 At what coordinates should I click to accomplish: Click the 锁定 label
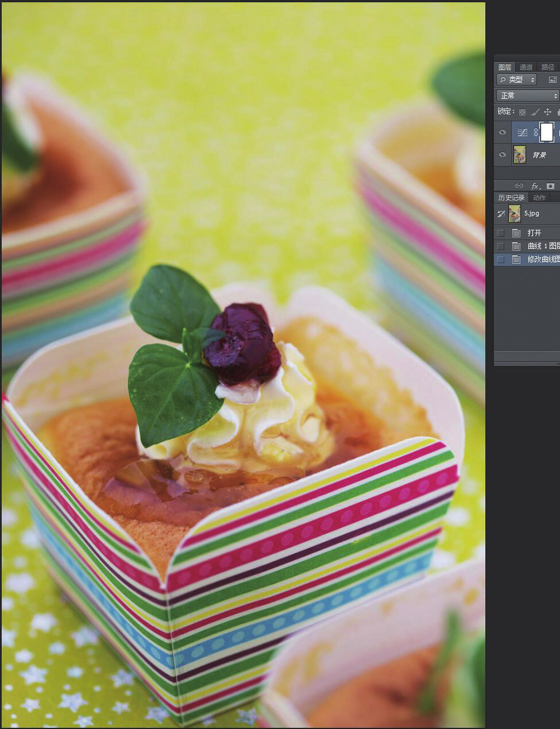pyautogui.click(x=506, y=111)
